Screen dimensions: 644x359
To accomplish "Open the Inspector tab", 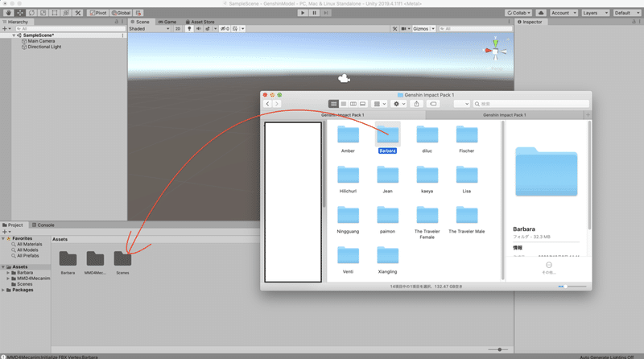I will pyautogui.click(x=530, y=22).
